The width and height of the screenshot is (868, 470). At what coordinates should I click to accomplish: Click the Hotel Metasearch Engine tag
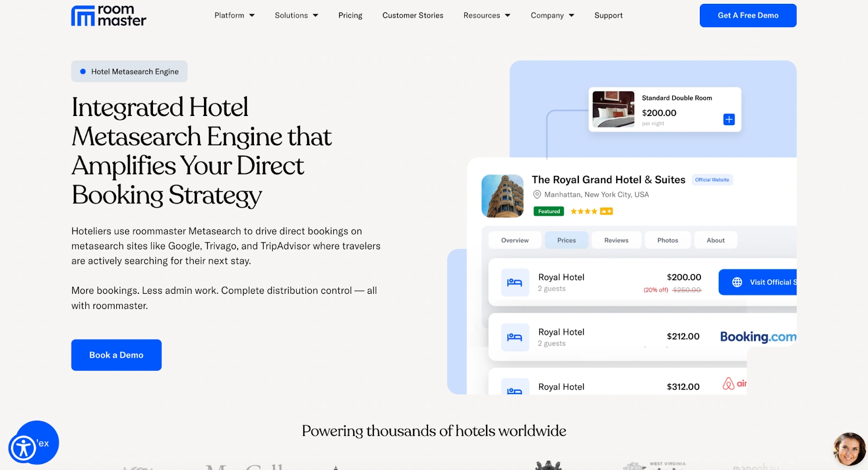pos(129,72)
